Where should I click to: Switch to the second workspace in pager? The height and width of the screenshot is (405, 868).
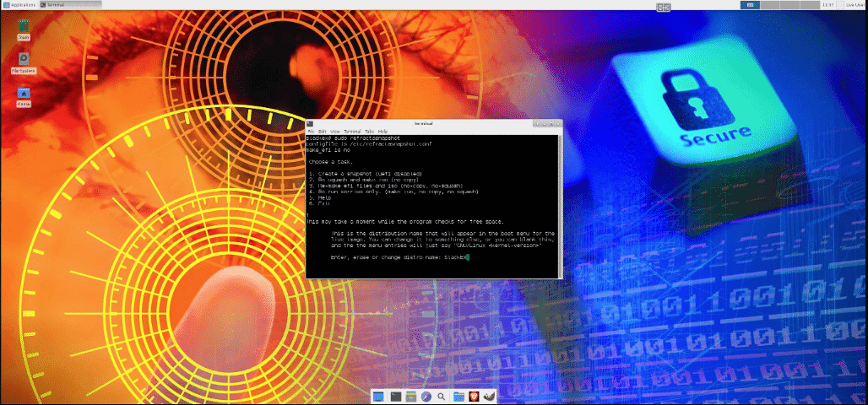pos(770,5)
